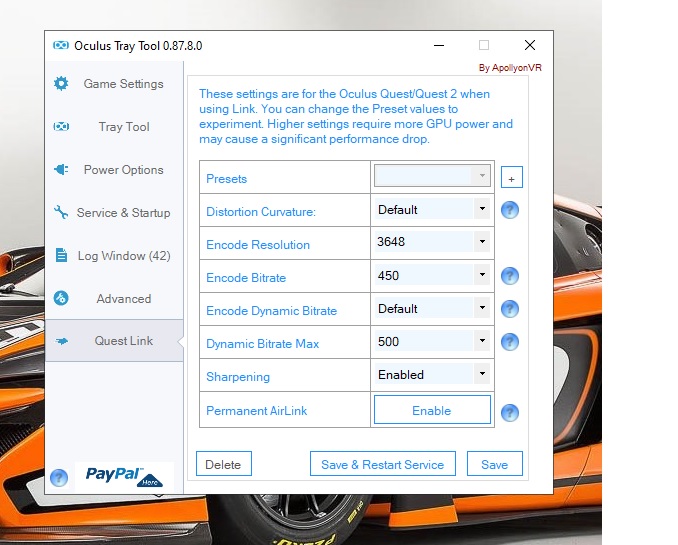Click the Advanced sidebar icon
Image resolution: width=678 pixels, height=545 pixels.
(x=61, y=298)
